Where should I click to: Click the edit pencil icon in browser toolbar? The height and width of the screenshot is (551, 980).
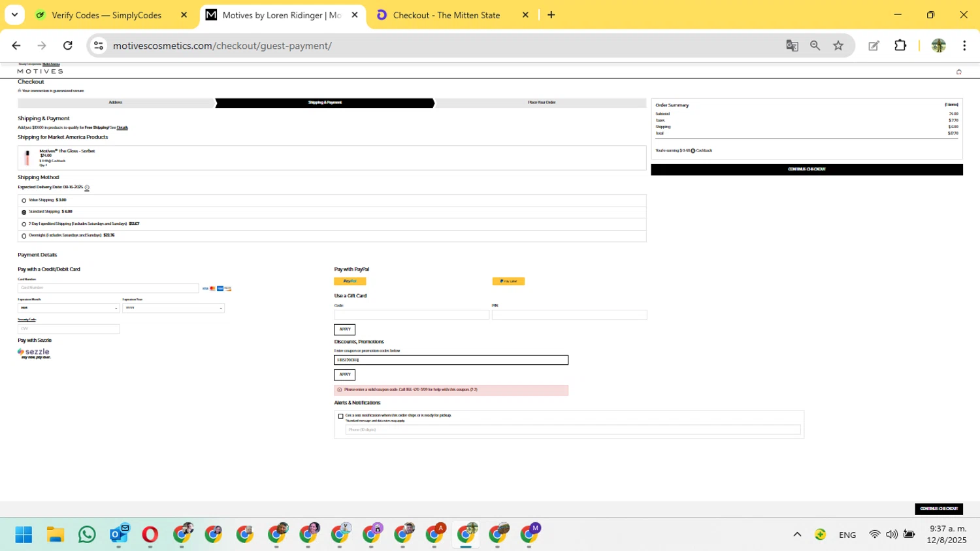click(x=874, y=46)
